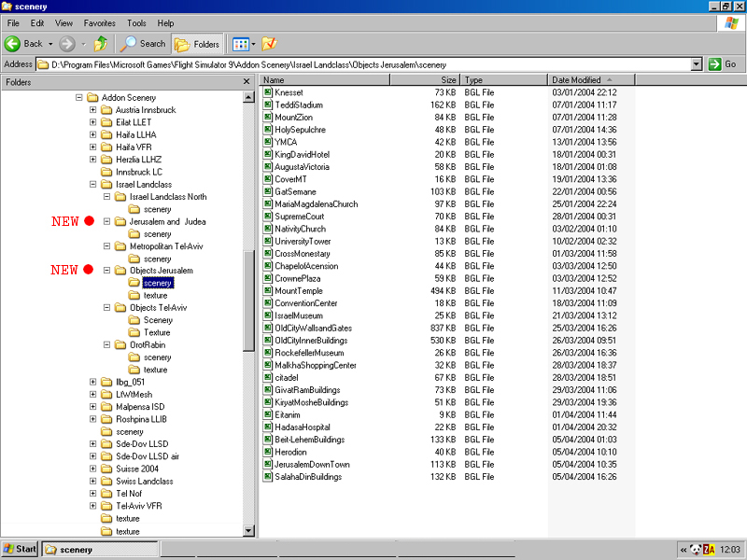Collapse the OrotRabin tree node
This screenshot has height=560, width=747.
(106, 344)
